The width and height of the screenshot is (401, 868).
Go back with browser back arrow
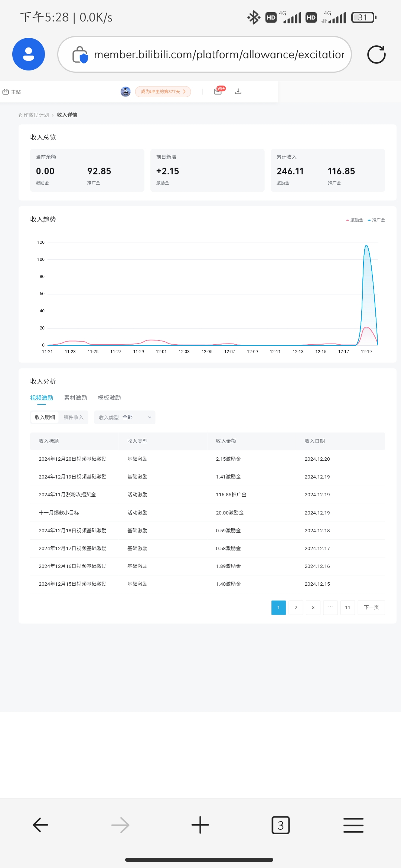[40, 825]
